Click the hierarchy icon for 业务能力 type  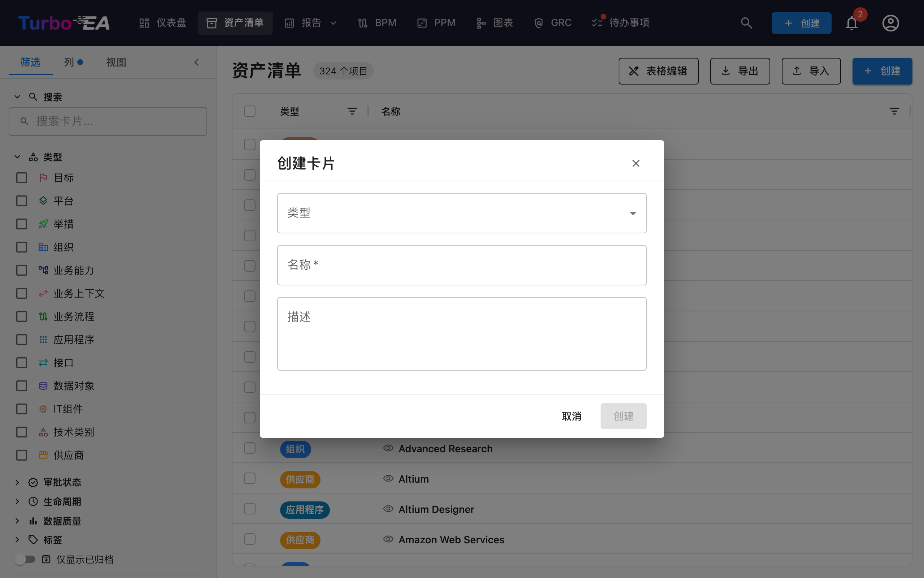click(43, 270)
